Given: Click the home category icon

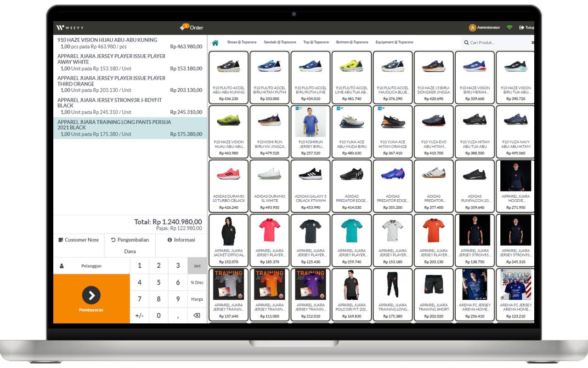Looking at the screenshot, I should [215, 43].
